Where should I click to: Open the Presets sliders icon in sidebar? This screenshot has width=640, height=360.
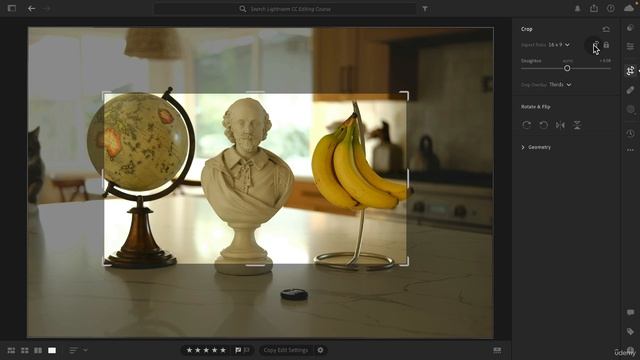coord(630,47)
